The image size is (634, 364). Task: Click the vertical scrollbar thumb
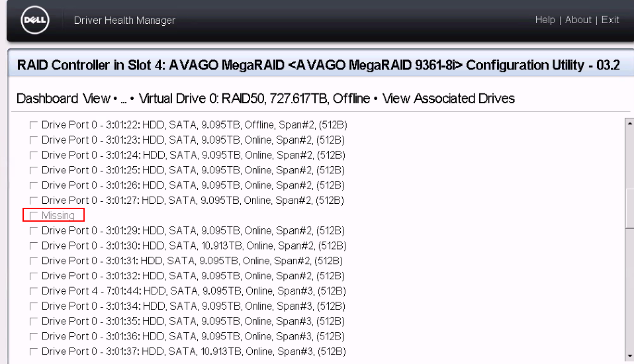629,209
